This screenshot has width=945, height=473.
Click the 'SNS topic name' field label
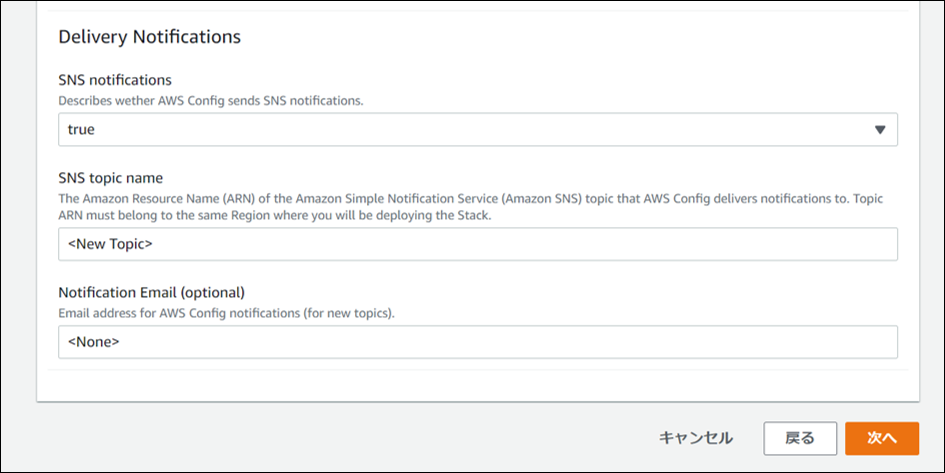tap(110, 178)
